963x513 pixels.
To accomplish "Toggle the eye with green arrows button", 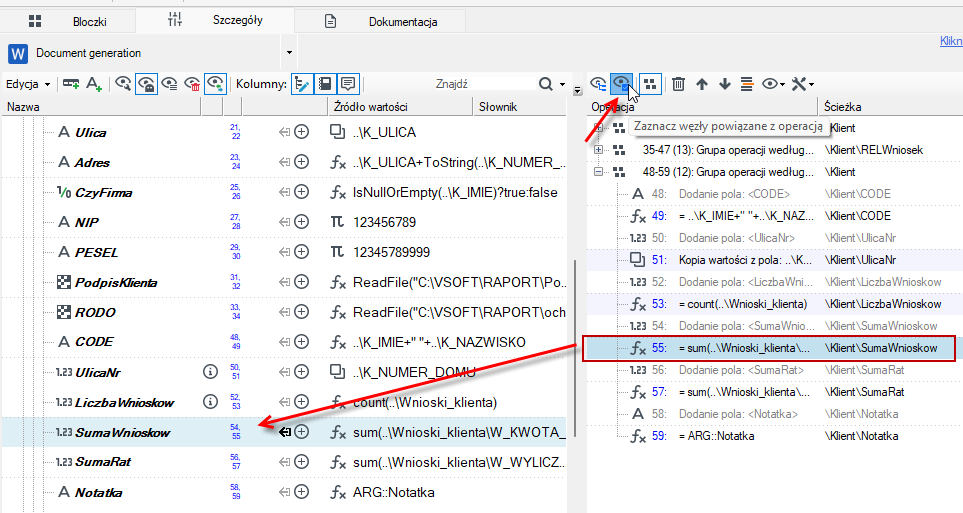I will click(x=216, y=84).
